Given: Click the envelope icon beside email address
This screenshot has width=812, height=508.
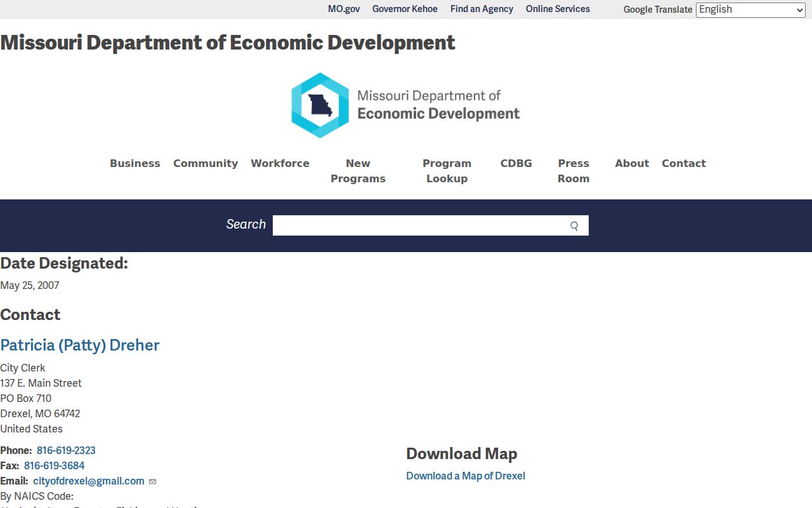Looking at the screenshot, I should (152, 481).
